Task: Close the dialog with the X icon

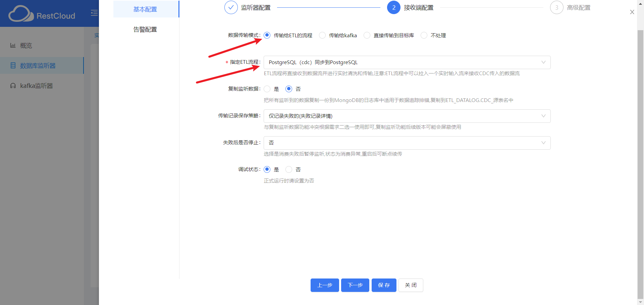Action: 632,12
